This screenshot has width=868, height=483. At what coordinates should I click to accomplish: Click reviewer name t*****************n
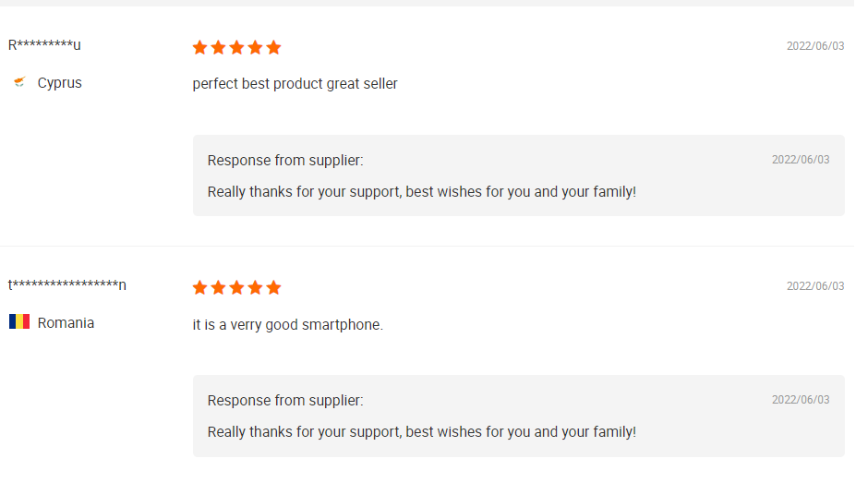click(67, 284)
